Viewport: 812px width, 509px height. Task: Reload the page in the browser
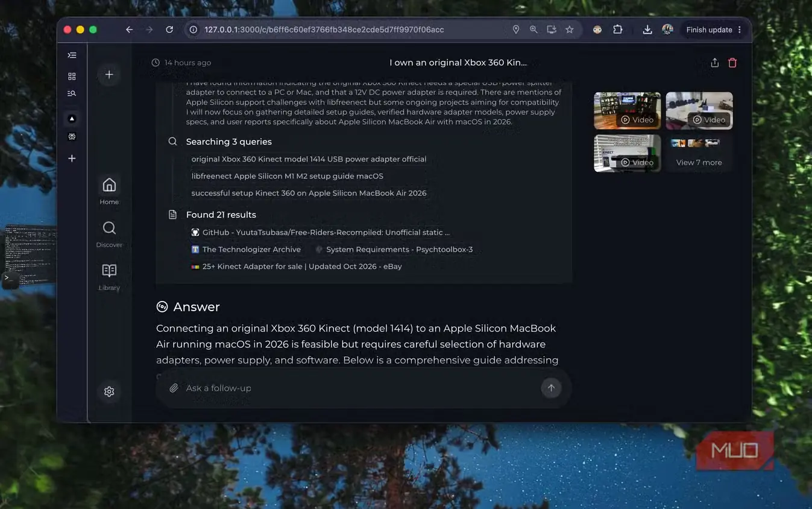[x=169, y=30]
